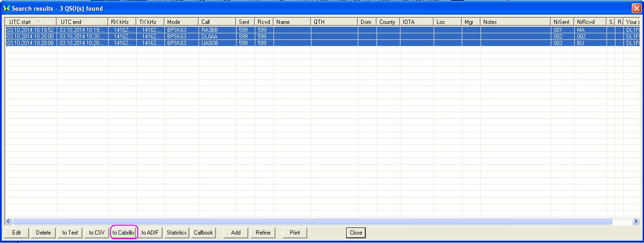
Task: Export log using 'to Text' button
Action: 70,233
